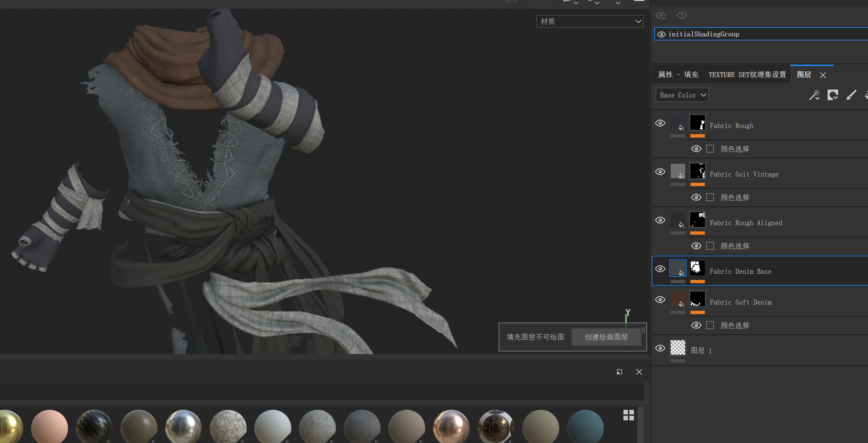
Task: Click the 创建绘画图层 button
Action: pyautogui.click(x=606, y=337)
